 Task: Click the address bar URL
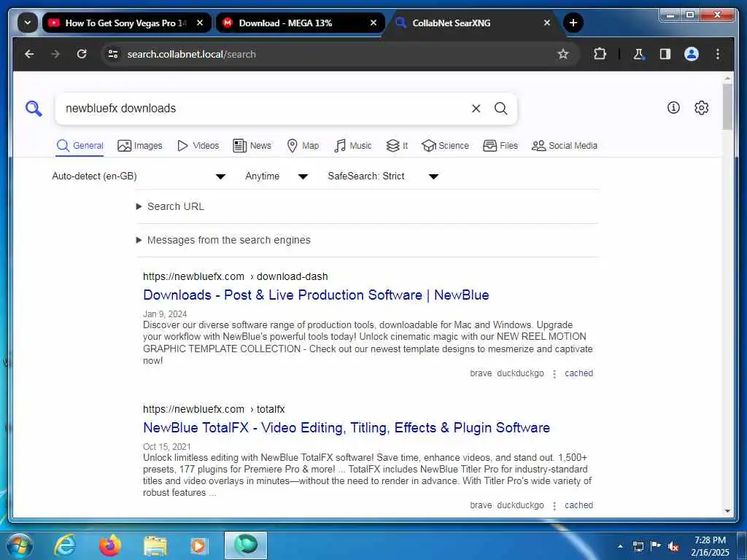(192, 54)
